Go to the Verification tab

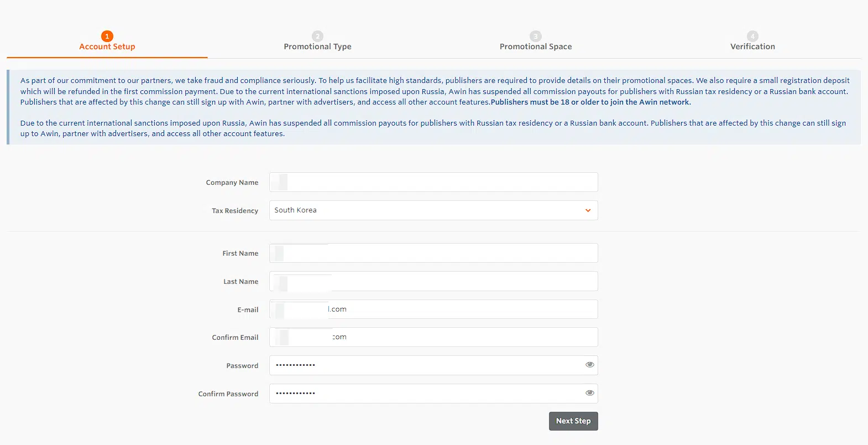click(x=752, y=46)
